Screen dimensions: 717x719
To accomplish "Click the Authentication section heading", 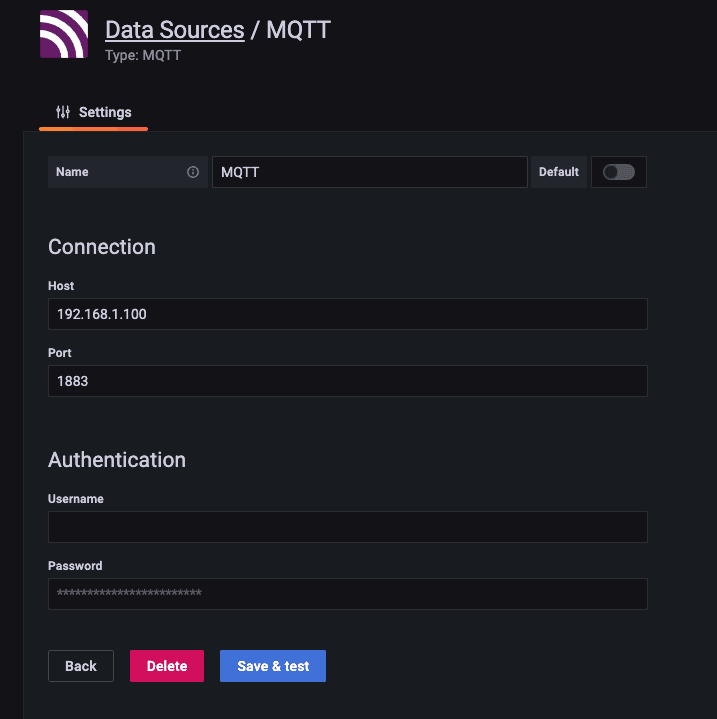I will point(117,460).
